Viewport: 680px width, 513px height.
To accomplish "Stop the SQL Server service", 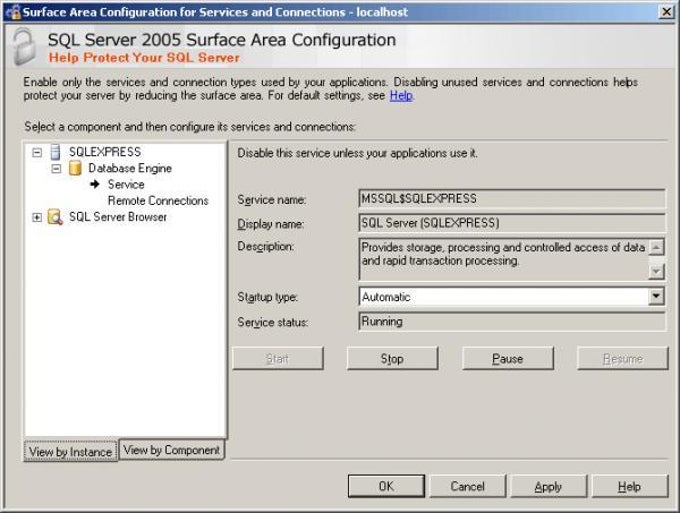I will coord(392,358).
